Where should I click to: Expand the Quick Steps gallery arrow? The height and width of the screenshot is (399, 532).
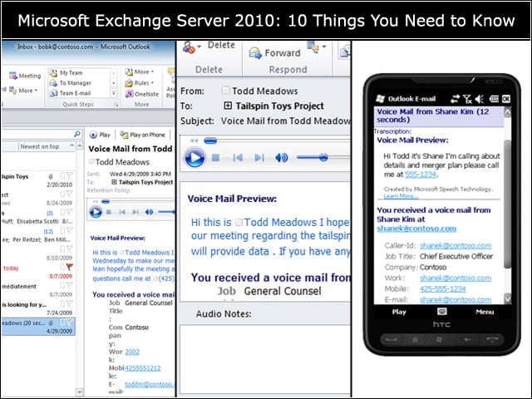pos(114,93)
